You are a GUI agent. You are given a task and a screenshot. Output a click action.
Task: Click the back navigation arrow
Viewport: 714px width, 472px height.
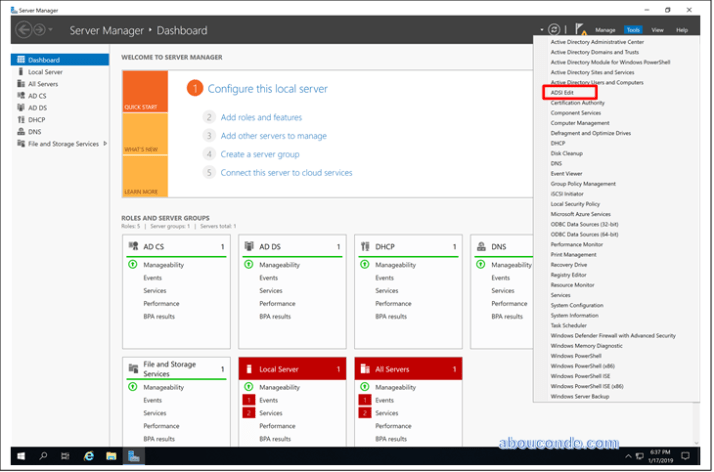click(25, 30)
